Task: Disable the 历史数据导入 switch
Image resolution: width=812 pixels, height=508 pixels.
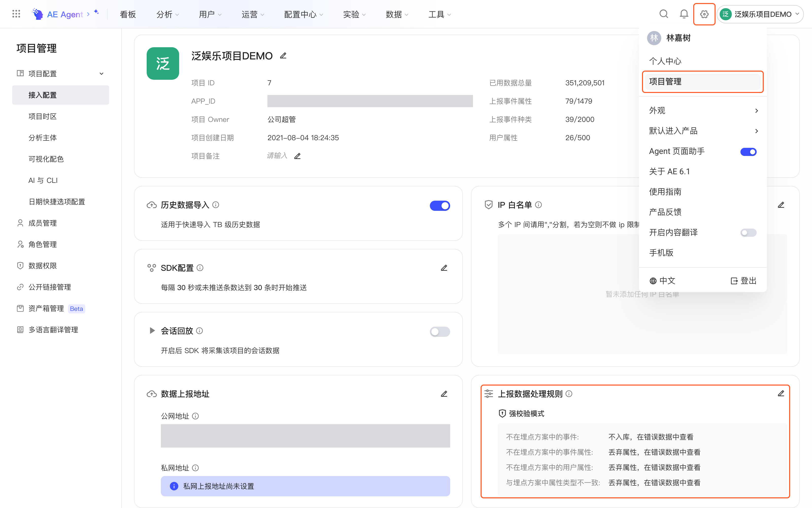Action: (439, 206)
